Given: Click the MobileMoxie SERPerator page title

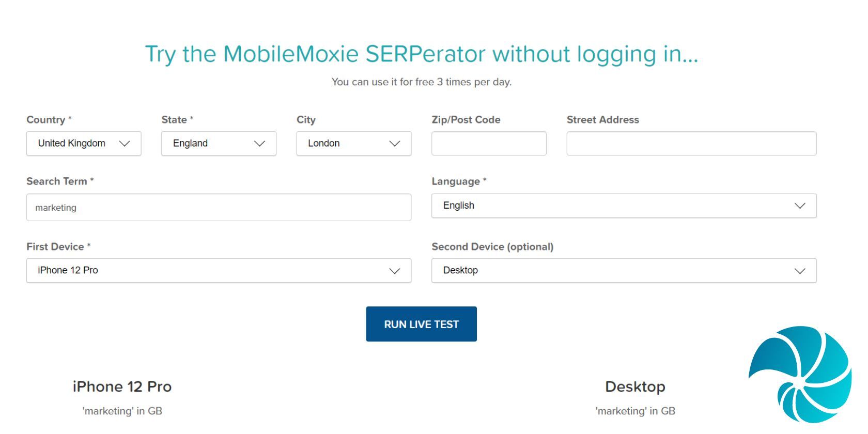Looking at the screenshot, I should coord(421,54).
